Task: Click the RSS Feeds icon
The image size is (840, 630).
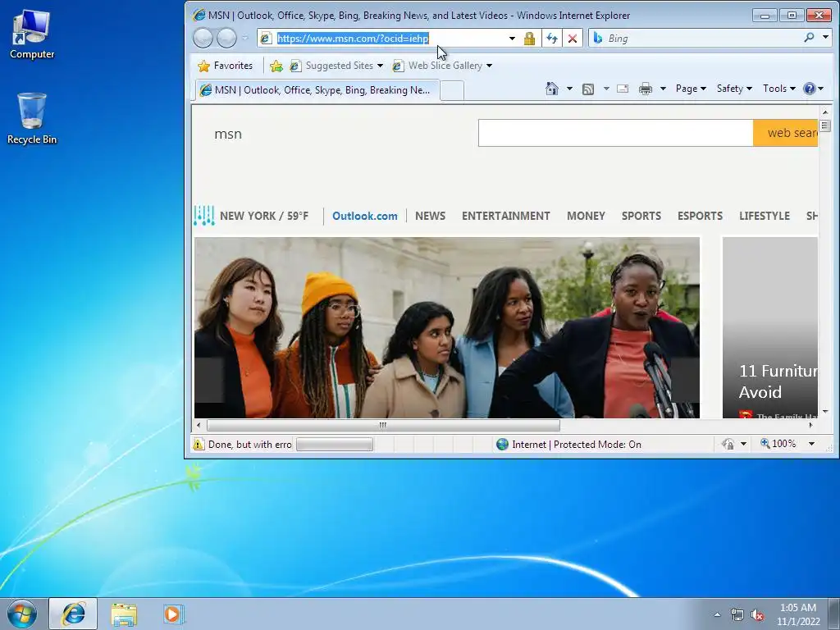Action: pos(587,89)
